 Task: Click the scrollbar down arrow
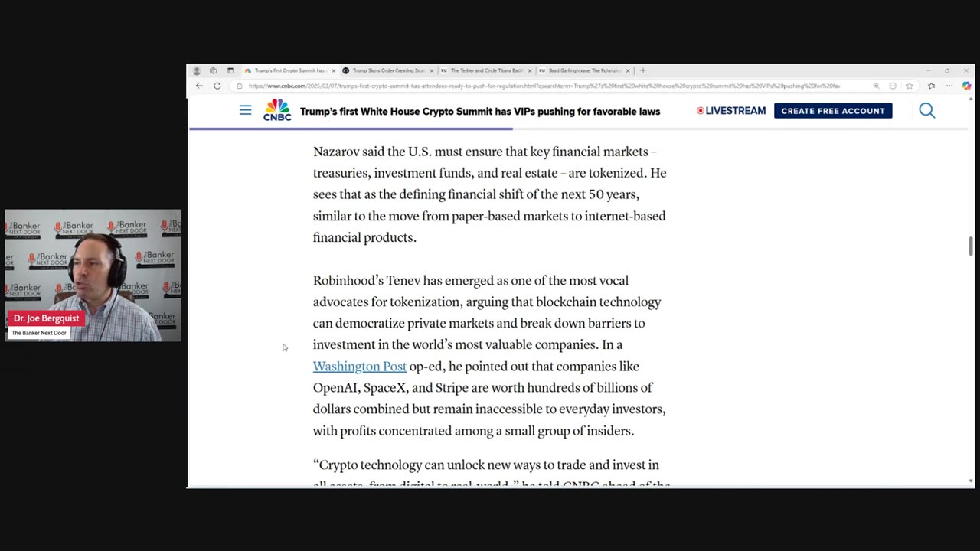pos(971,481)
